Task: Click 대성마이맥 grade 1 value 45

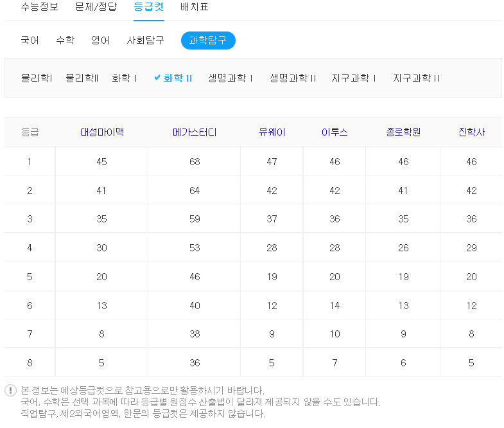Action: pos(101,161)
